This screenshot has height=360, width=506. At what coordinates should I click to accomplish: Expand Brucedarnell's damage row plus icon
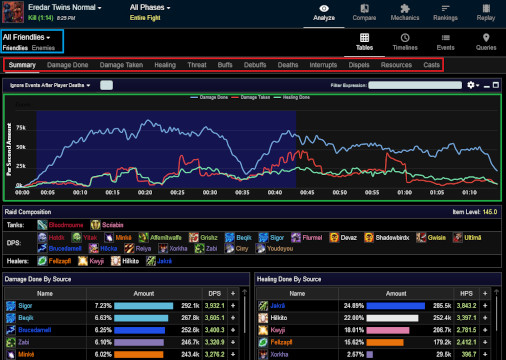click(x=233, y=330)
